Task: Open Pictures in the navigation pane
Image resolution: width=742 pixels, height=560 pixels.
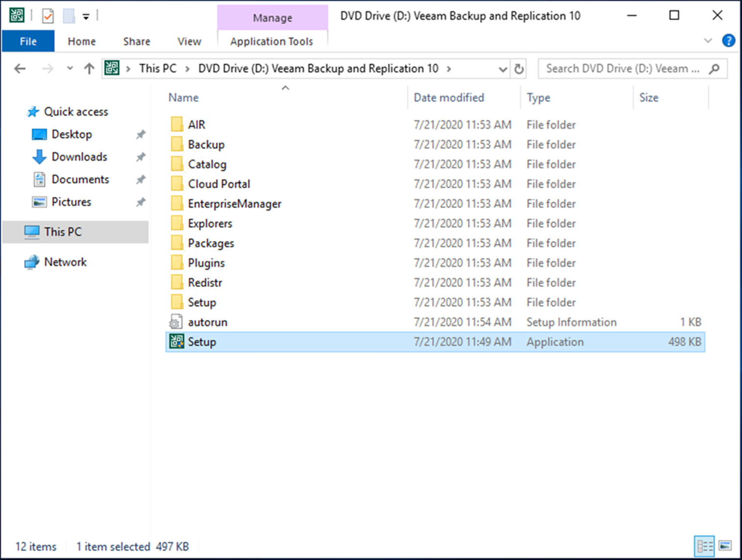Action: pyautogui.click(x=72, y=202)
